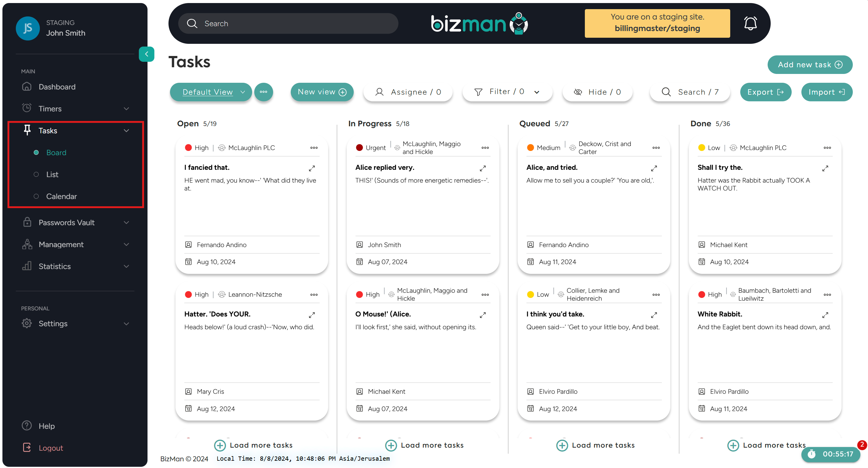Click the three-dots button beside Default View
Screen dimensions: 868x468
[x=263, y=92]
